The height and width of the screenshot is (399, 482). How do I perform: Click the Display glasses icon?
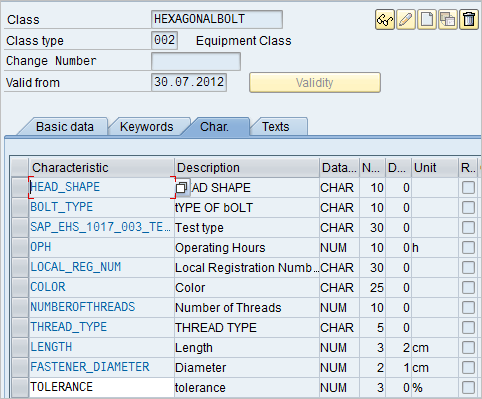(x=385, y=20)
